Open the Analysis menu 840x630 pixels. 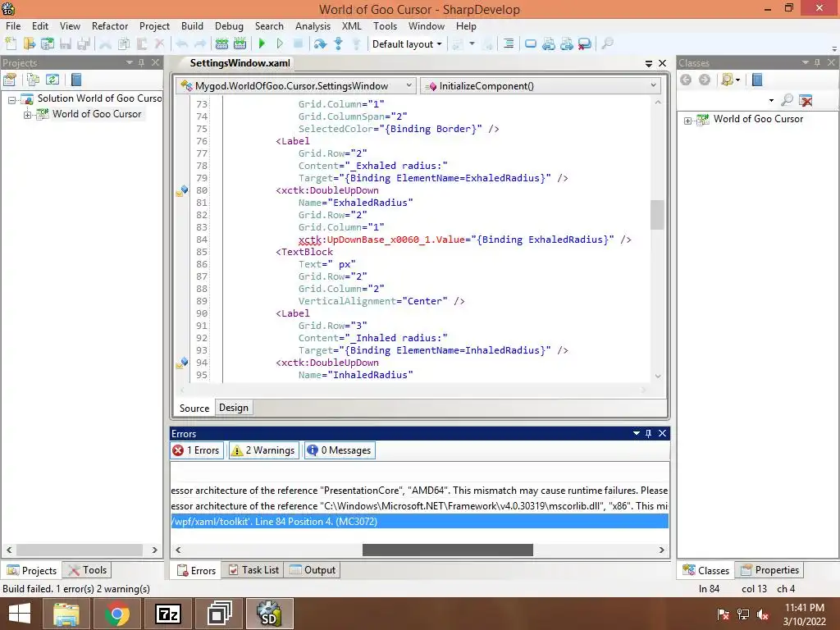[x=313, y=25]
